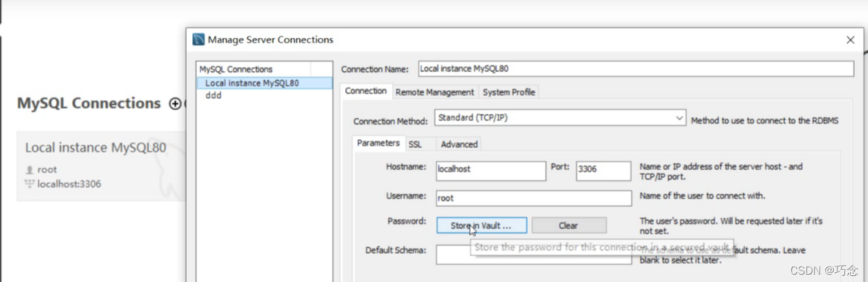Image resolution: width=868 pixels, height=282 pixels.
Task: Click the Default Schema input field
Action: [534, 255]
